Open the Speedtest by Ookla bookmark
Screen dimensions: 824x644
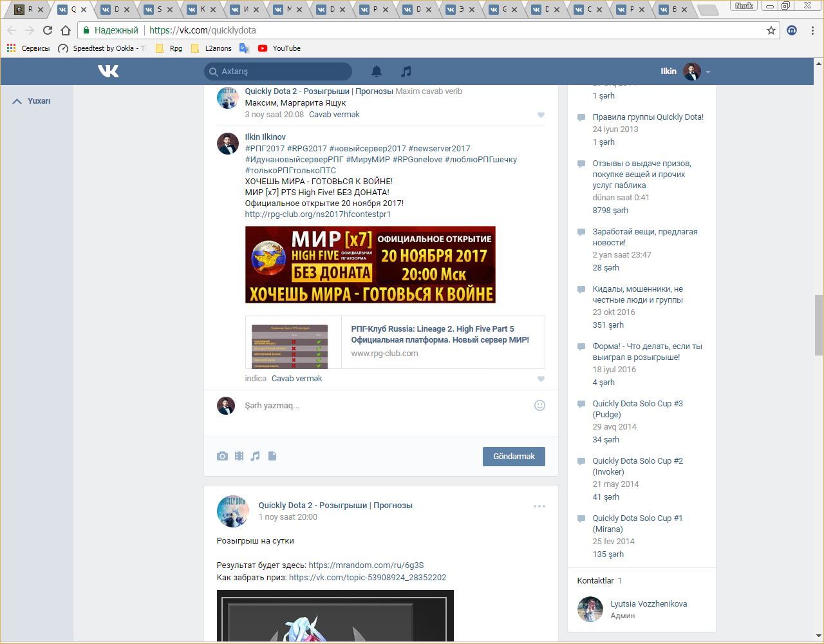pyautogui.click(x=102, y=48)
